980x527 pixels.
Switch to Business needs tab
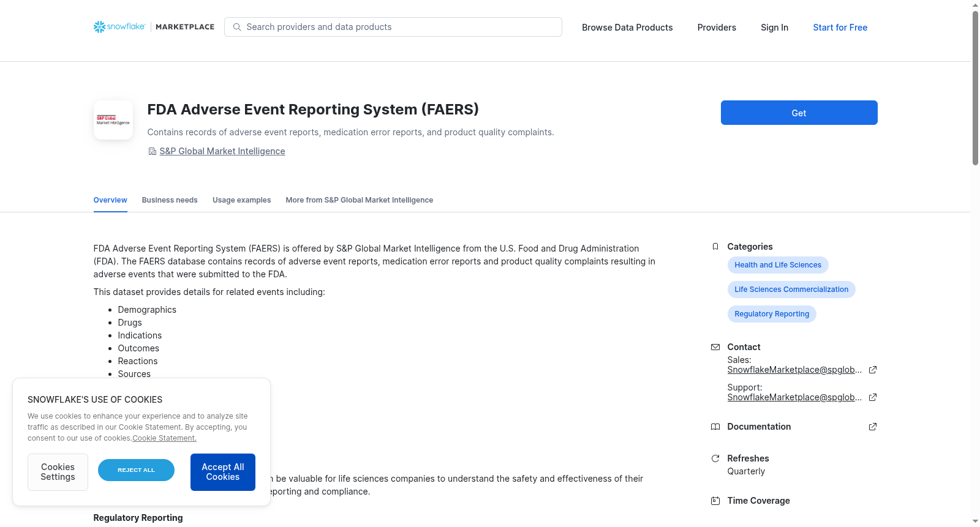(x=170, y=200)
